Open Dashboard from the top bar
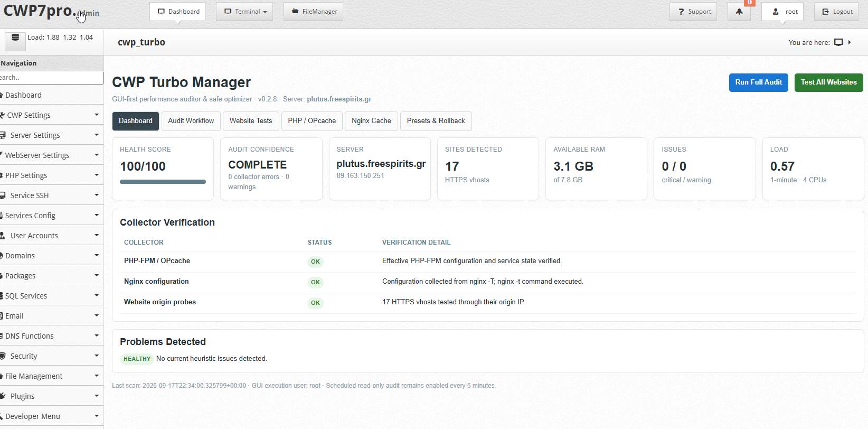This screenshot has height=429, width=868. click(177, 12)
